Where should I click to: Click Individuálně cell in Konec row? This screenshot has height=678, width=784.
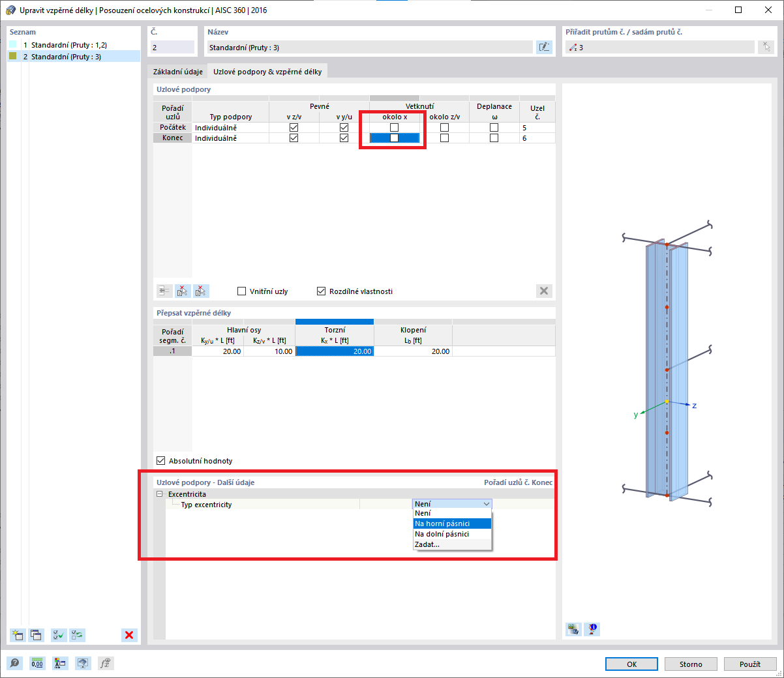tap(230, 138)
